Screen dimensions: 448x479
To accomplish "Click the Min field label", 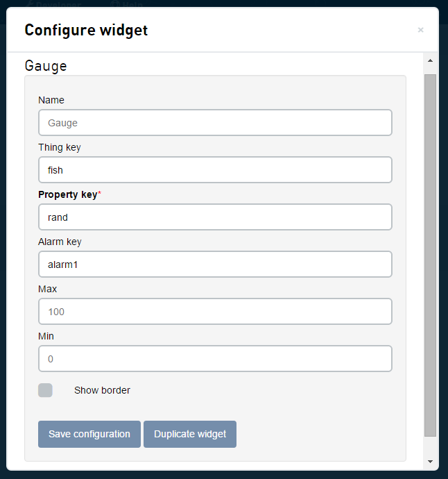I will tap(46, 336).
